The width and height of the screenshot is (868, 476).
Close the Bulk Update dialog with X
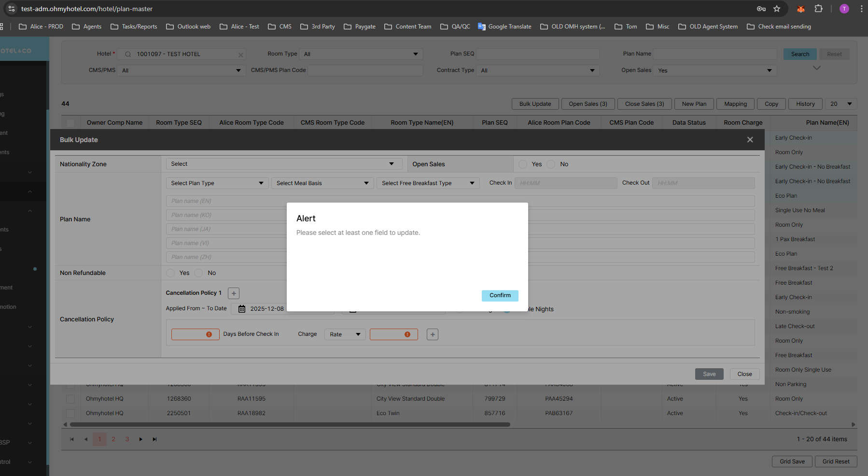point(750,140)
